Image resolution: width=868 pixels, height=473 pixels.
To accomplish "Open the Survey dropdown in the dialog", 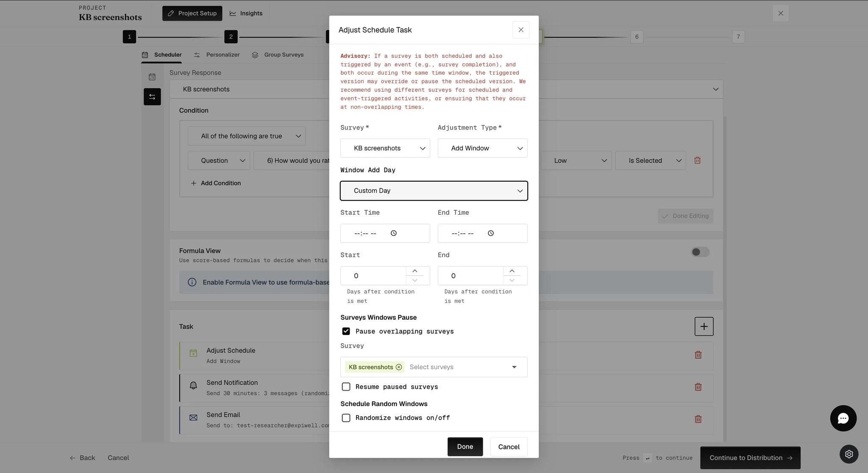I will tap(385, 148).
